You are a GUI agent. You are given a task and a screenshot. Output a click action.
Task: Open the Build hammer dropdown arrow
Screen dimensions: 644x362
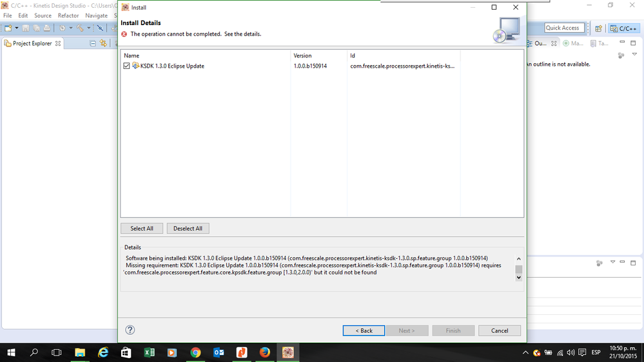tap(88, 28)
